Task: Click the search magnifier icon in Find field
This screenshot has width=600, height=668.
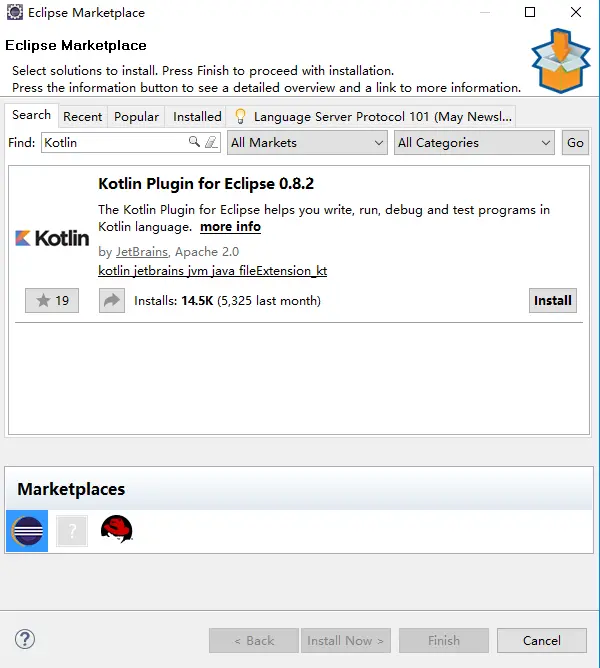Action: pos(194,141)
